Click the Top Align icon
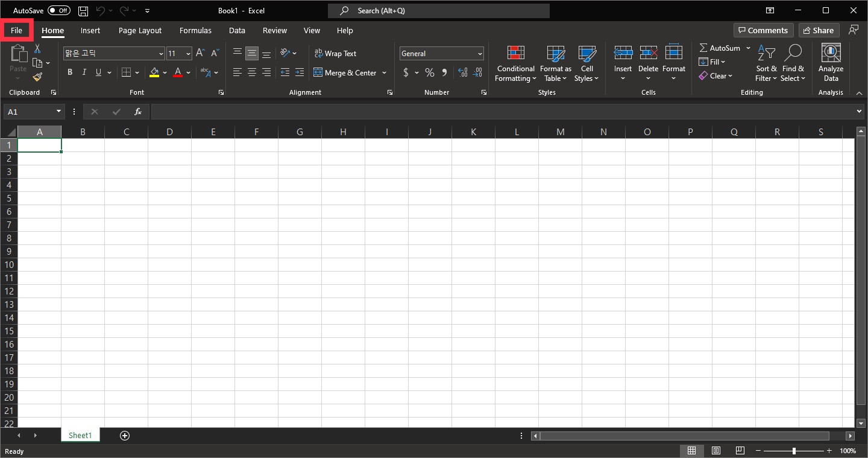868x458 pixels. (x=237, y=53)
